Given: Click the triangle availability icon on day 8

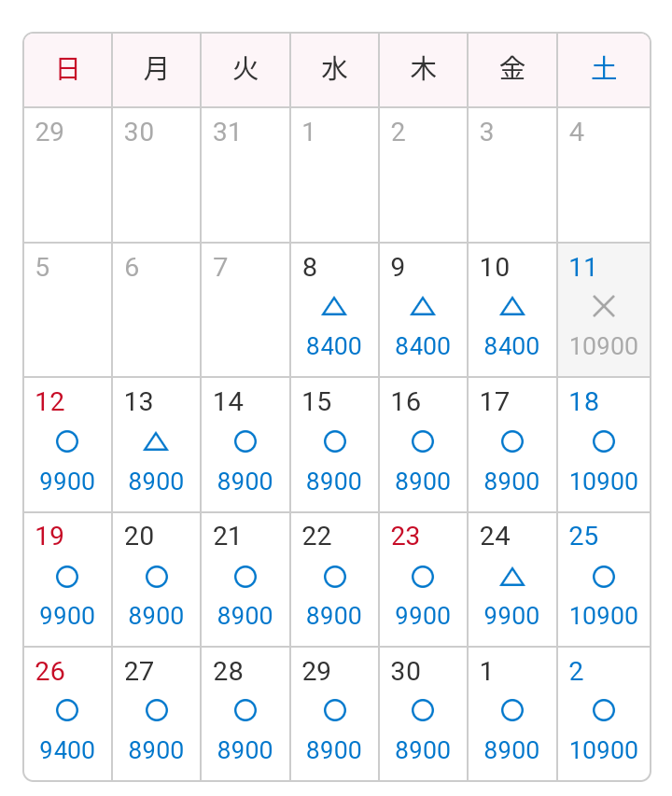Looking at the screenshot, I should click(x=334, y=307).
